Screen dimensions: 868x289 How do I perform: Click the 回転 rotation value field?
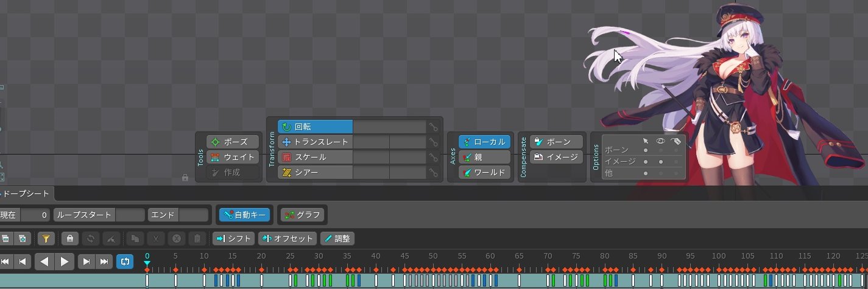(389, 127)
